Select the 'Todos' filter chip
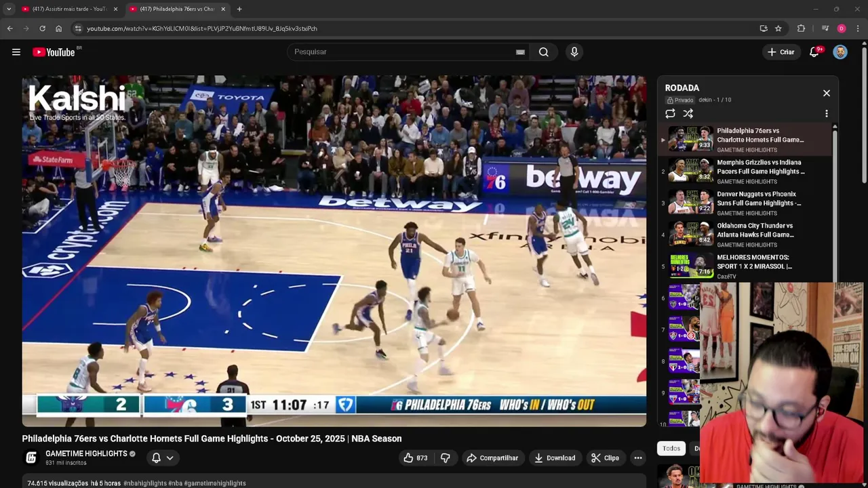This screenshot has height=488, width=868. coord(671,449)
